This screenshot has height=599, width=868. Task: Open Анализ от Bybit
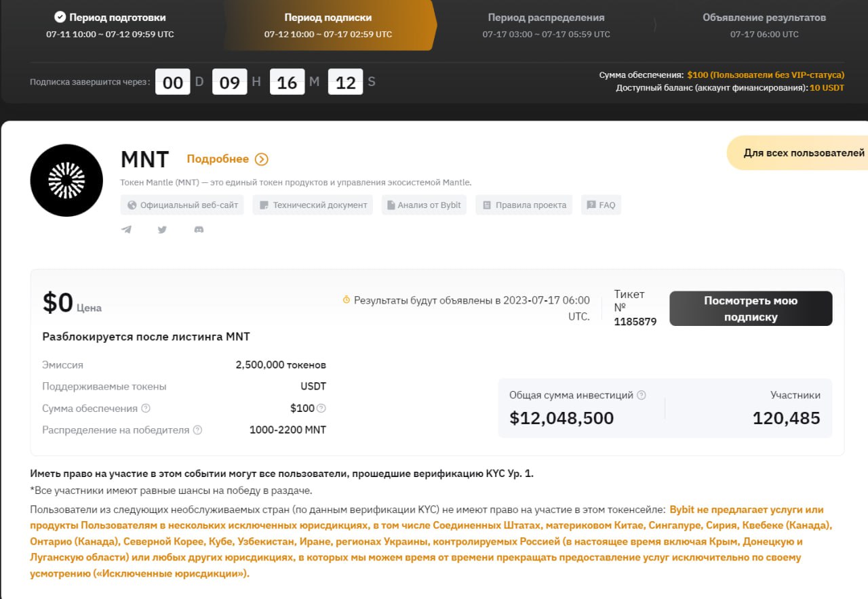tap(424, 205)
